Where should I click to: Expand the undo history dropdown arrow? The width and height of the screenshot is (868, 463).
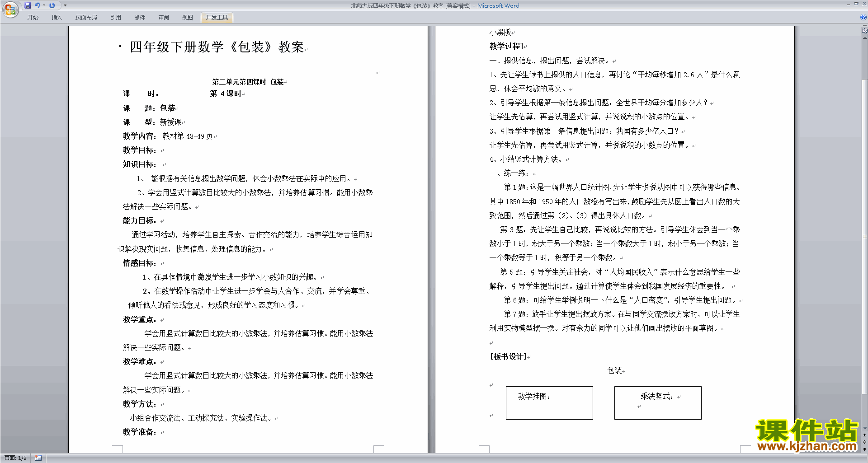tap(44, 5)
